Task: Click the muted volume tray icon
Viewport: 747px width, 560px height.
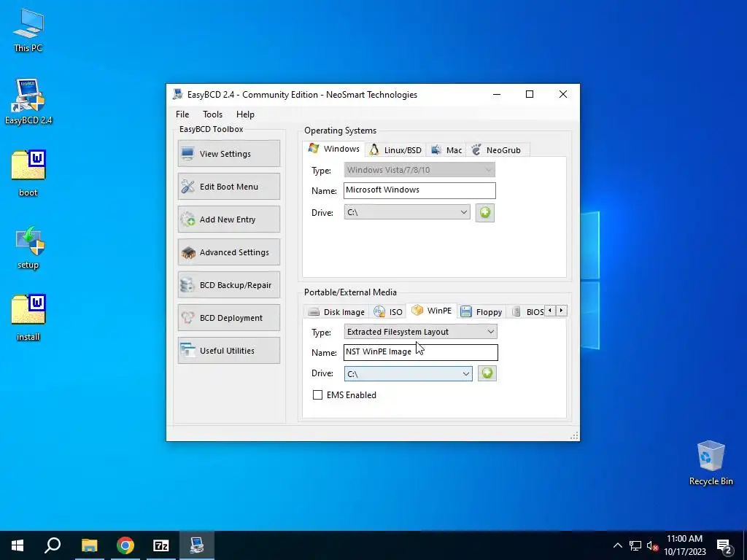Action: (x=652, y=545)
